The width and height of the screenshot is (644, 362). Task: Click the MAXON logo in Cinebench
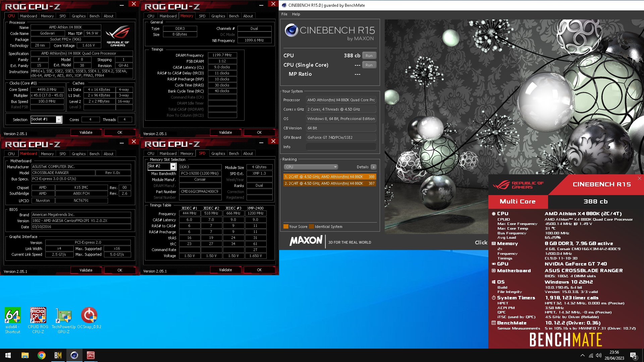click(x=306, y=241)
